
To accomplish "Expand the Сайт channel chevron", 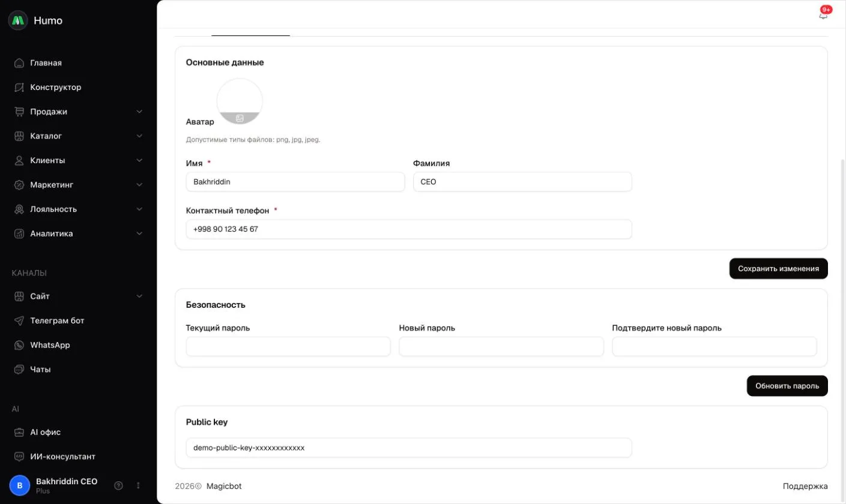I will point(139,296).
